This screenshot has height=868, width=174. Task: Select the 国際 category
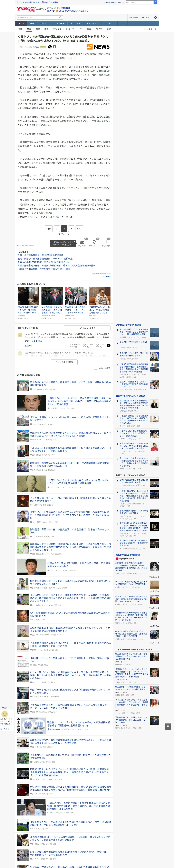[x=38, y=29]
